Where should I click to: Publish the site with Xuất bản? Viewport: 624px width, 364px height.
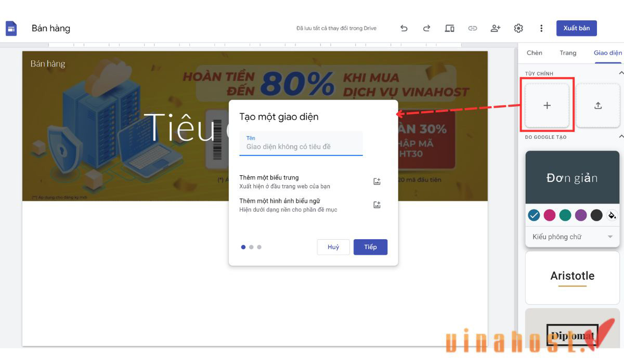click(x=577, y=28)
